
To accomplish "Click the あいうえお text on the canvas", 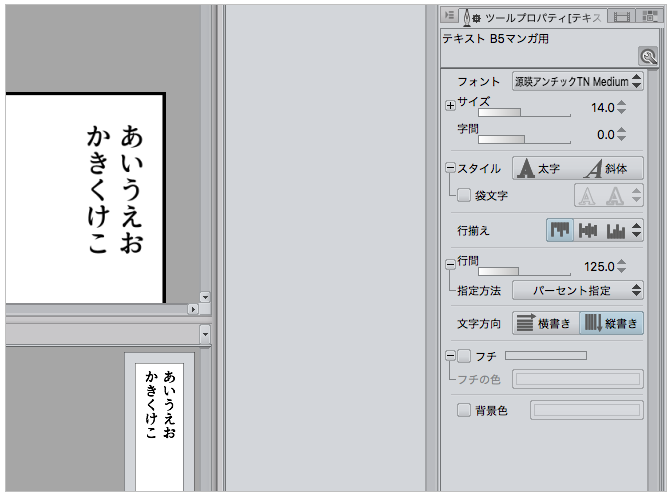I will [x=131, y=189].
